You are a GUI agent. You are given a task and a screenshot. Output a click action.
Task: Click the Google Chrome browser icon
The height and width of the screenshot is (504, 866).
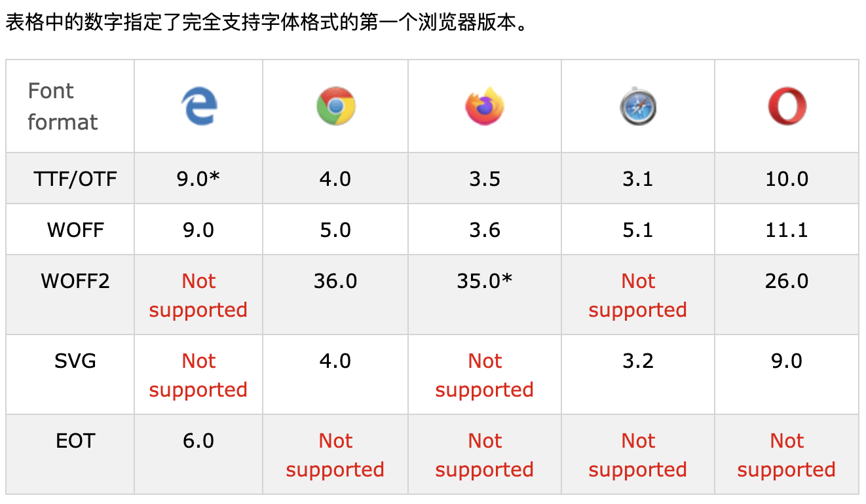pyautogui.click(x=335, y=107)
